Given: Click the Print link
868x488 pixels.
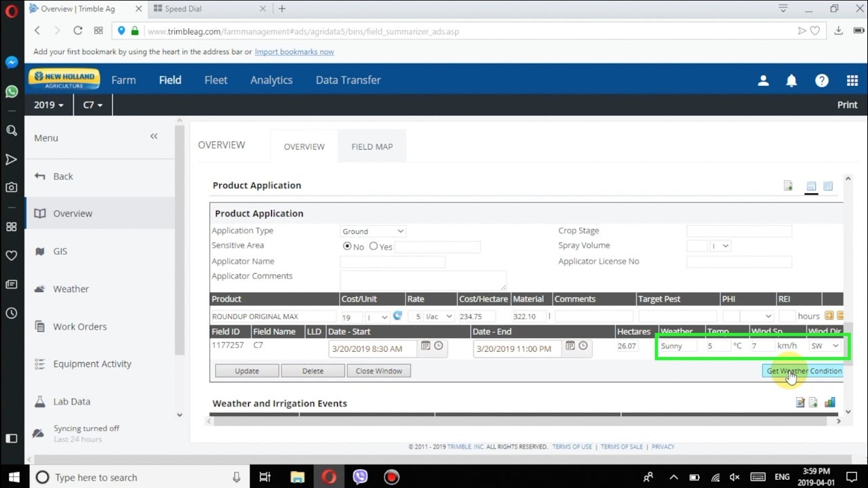Looking at the screenshot, I should click(x=848, y=105).
